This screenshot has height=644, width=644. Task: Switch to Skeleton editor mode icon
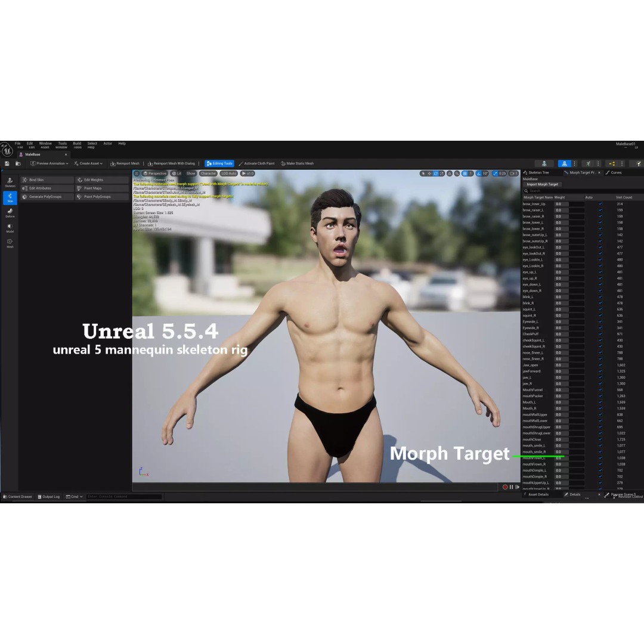[544, 163]
